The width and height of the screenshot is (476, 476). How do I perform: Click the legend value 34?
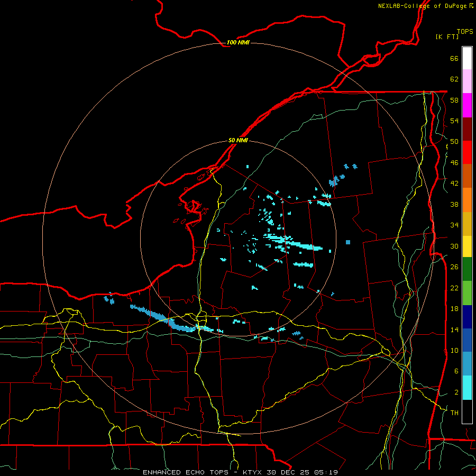click(x=454, y=225)
